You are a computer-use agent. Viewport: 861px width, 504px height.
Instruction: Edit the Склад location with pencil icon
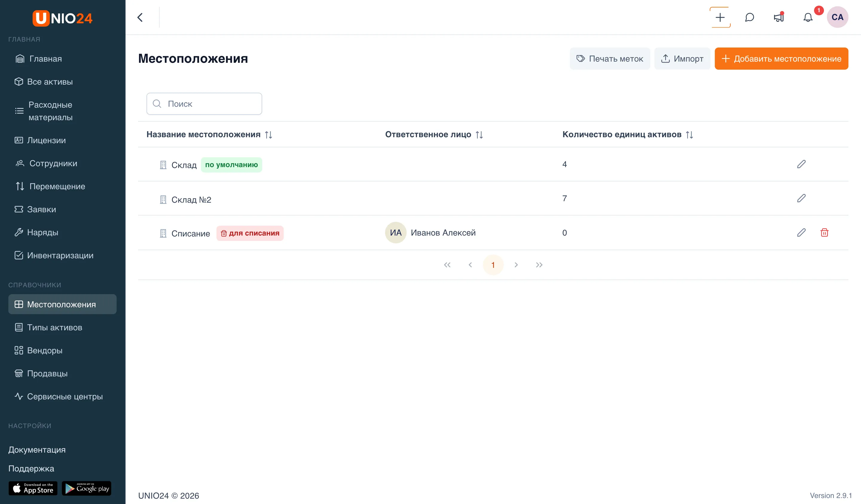tap(801, 164)
